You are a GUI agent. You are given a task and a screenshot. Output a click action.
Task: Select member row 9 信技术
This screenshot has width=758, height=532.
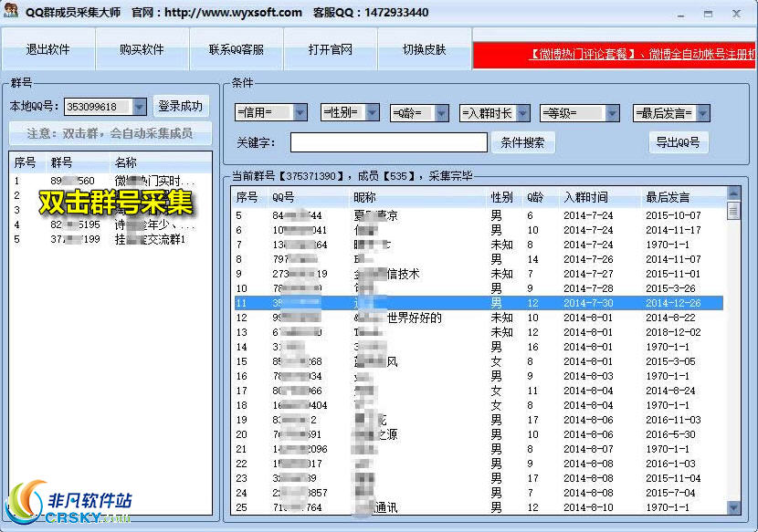(479, 274)
